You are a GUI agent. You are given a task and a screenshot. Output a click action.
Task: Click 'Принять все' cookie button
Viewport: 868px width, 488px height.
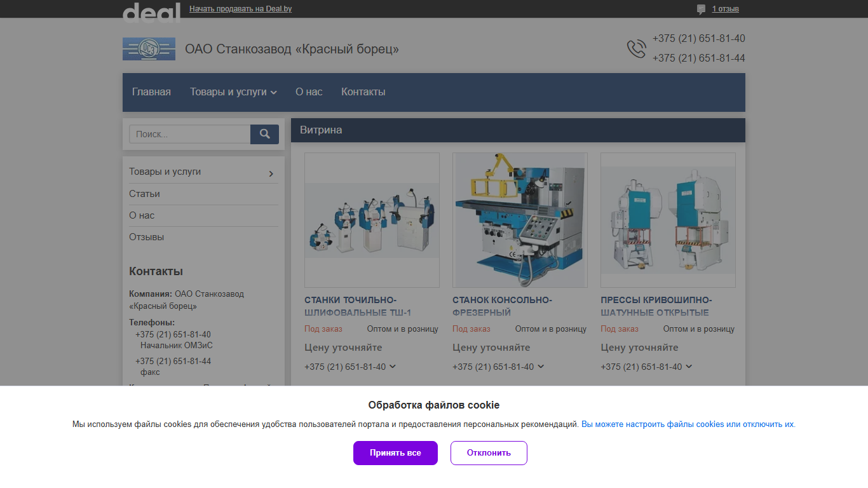coord(395,453)
